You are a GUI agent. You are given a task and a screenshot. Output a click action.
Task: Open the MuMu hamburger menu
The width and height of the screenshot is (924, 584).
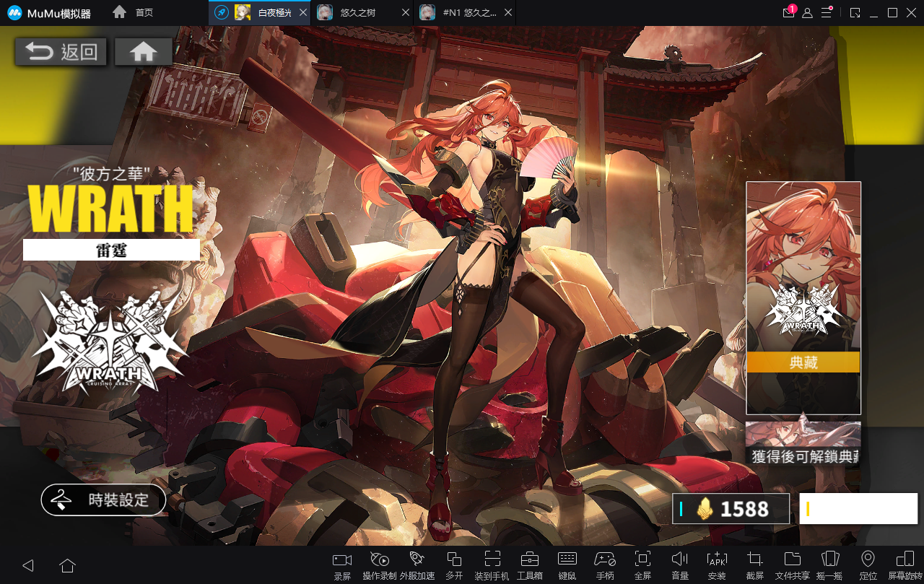[827, 13]
